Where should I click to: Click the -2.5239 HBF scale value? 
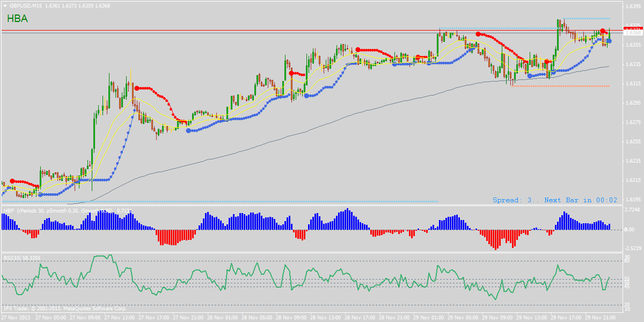pos(634,248)
